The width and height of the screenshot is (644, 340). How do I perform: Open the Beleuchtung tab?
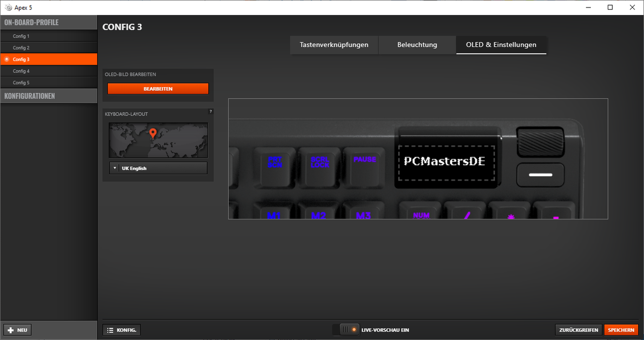tap(417, 45)
